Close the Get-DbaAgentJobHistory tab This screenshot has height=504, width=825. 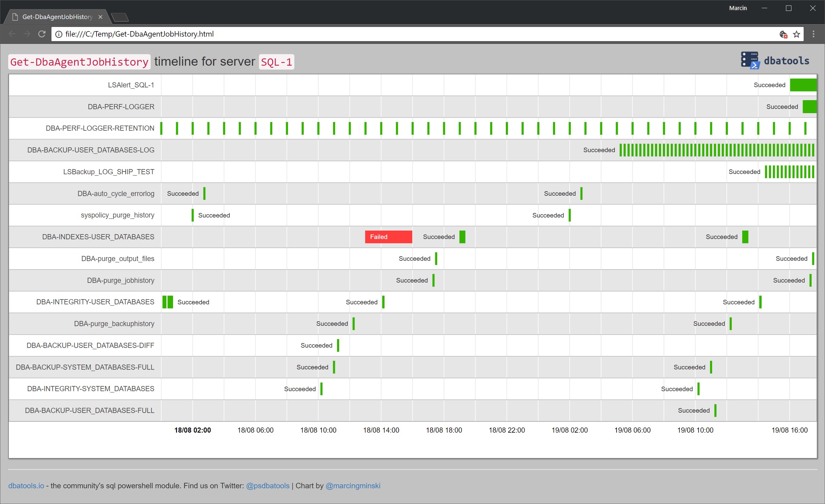tap(100, 17)
